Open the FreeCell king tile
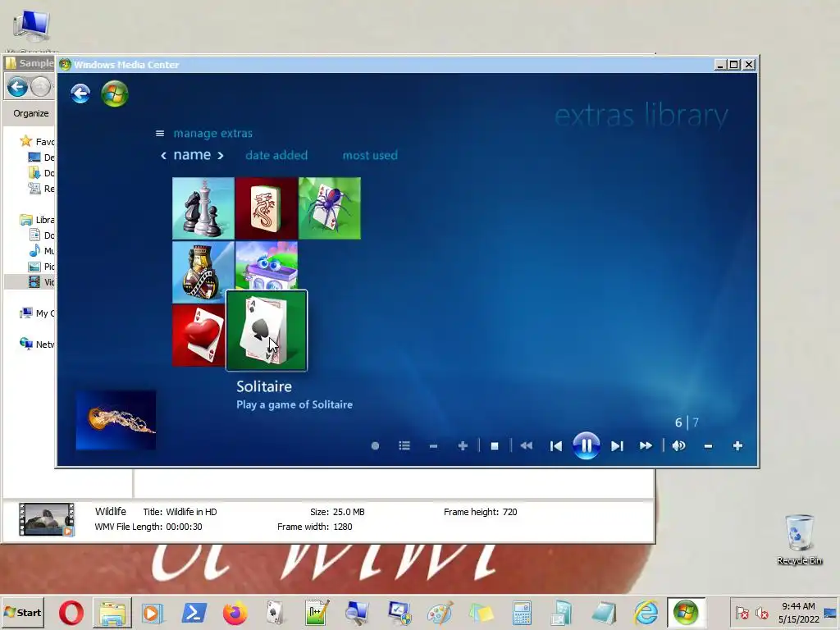 (x=203, y=272)
